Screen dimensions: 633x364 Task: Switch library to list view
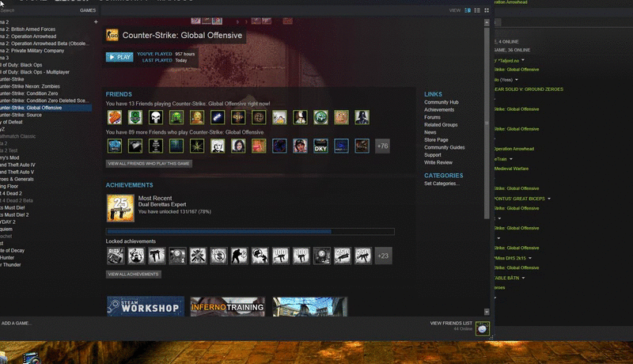pyautogui.click(x=477, y=10)
